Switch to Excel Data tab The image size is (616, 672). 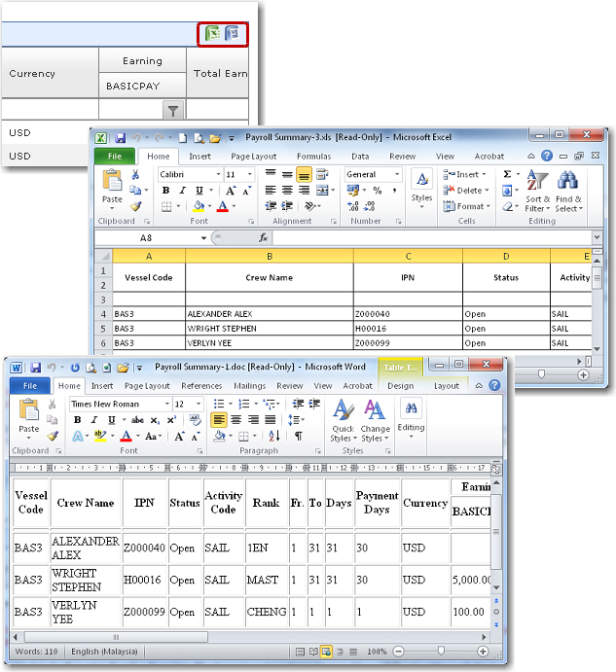pyautogui.click(x=360, y=157)
